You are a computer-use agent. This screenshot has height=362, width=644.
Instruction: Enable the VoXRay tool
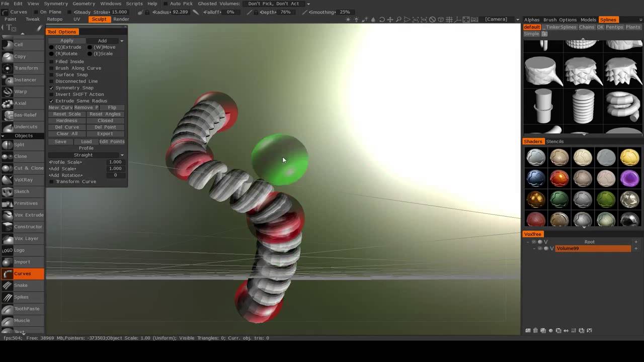pyautogui.click(x=22, y=179)
